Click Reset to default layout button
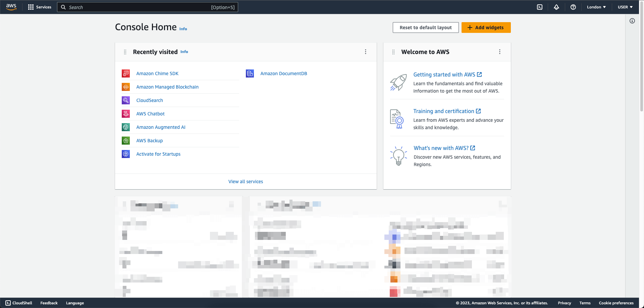 [x=426, y=28]
